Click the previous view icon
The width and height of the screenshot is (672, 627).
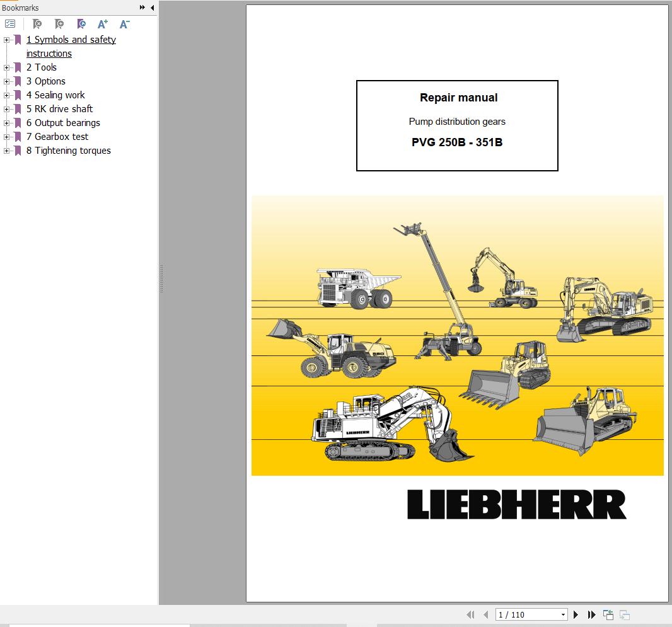(608, 614)
